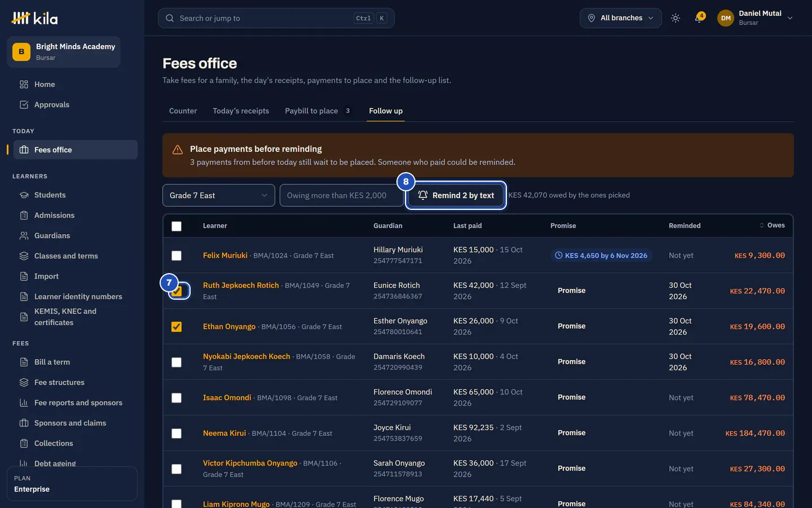Click the Bright Minds Academy school card
This screenshot has height=508, width=812.
tap(64, 52)
